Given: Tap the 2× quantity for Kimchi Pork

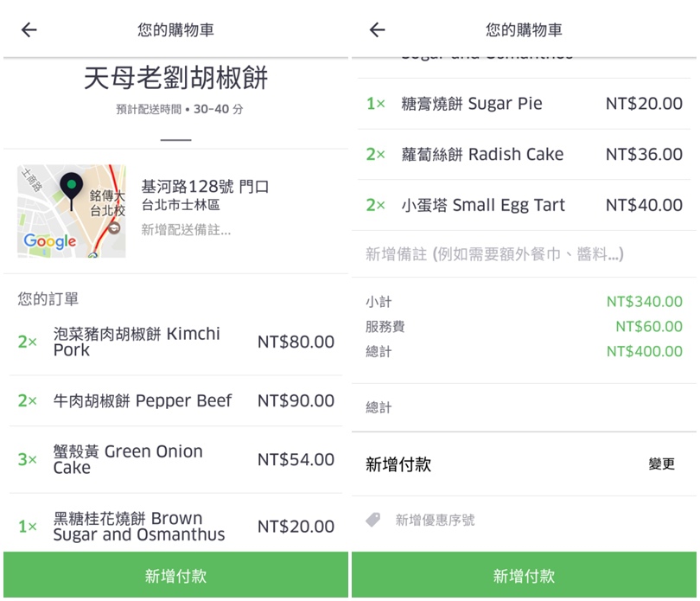Looking at the screenshot, I should coord(28,342).
